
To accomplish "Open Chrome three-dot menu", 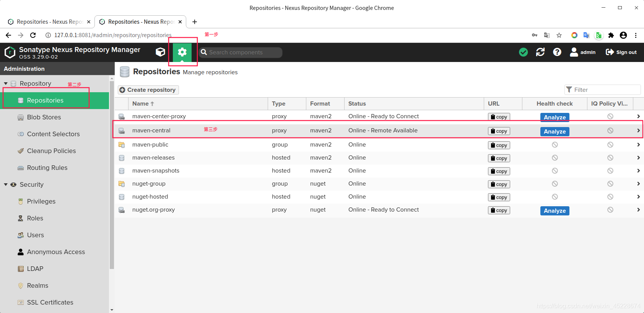I will click(636, 35).
